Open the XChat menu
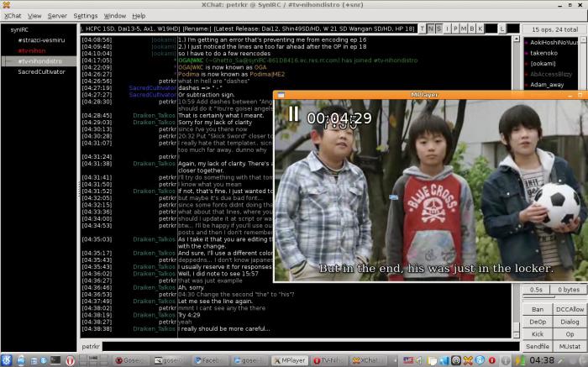The height and width of the screenshot is (367, 588). point(13,16)
